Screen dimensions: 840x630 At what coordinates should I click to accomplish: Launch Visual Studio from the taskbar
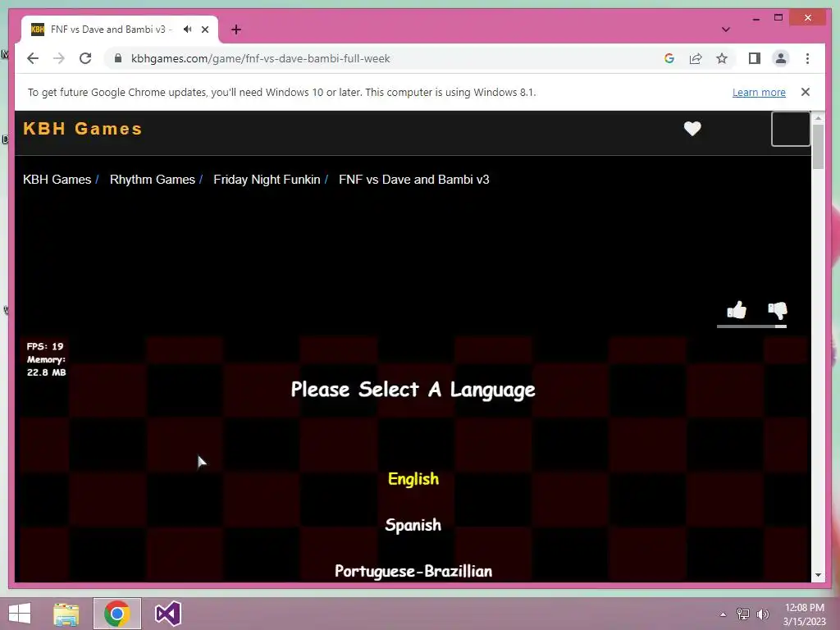(167, 614)
